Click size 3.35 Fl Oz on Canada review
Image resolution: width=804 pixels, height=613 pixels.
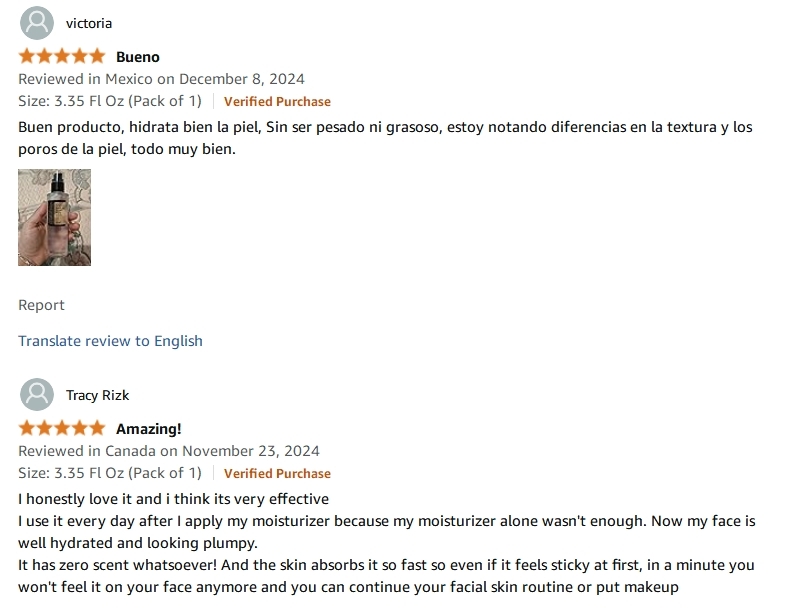click(110, 473)
